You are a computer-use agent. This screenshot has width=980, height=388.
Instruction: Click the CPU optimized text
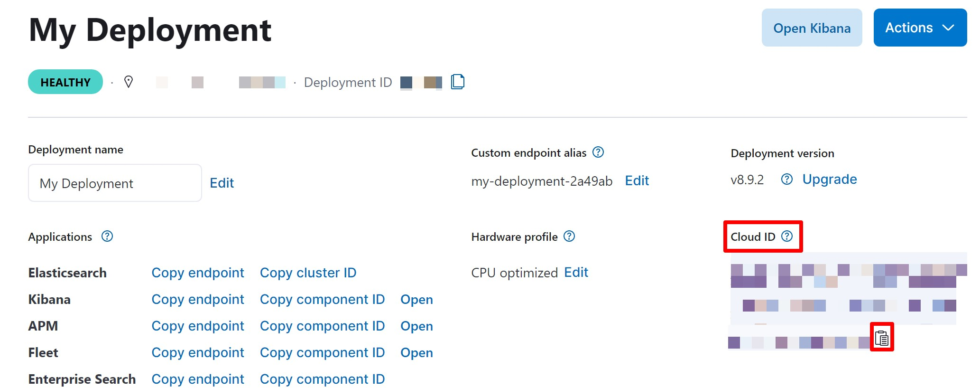click(514, 273)
